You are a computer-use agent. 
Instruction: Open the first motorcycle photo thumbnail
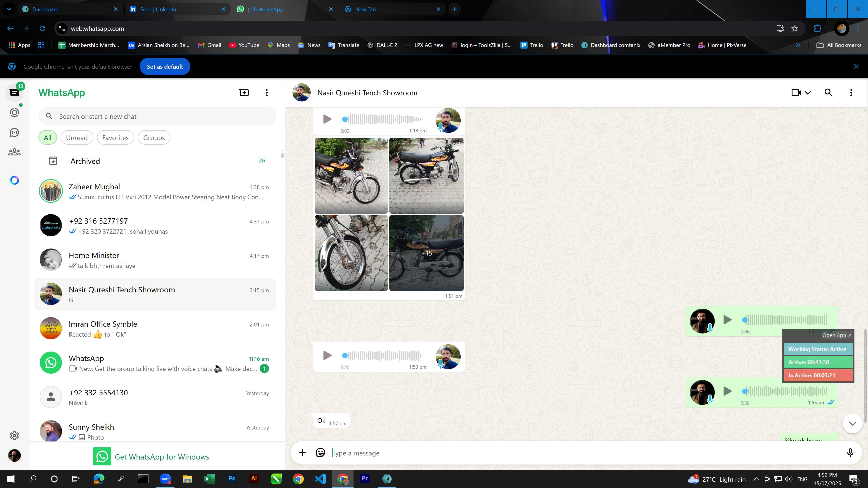pos(351,176)
